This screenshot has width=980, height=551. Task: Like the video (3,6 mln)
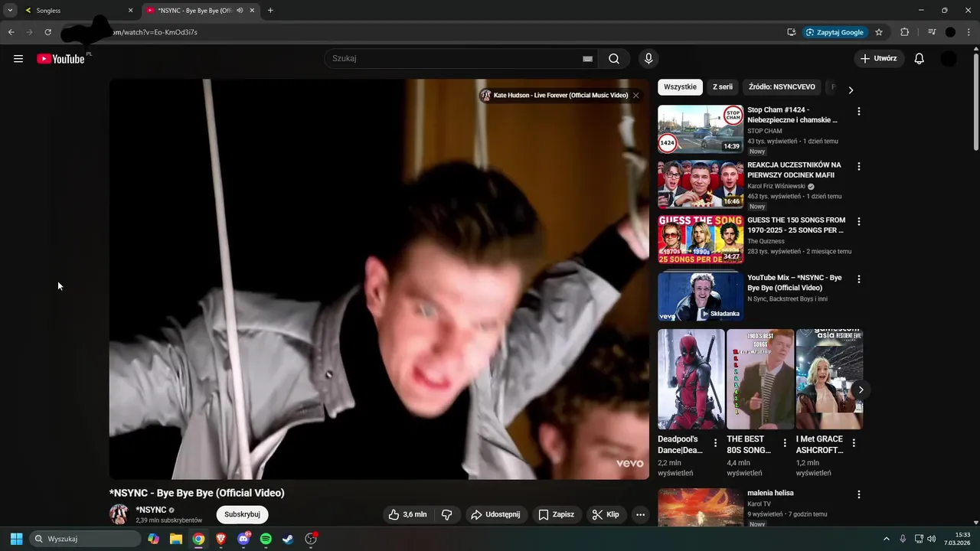[407, 515]
